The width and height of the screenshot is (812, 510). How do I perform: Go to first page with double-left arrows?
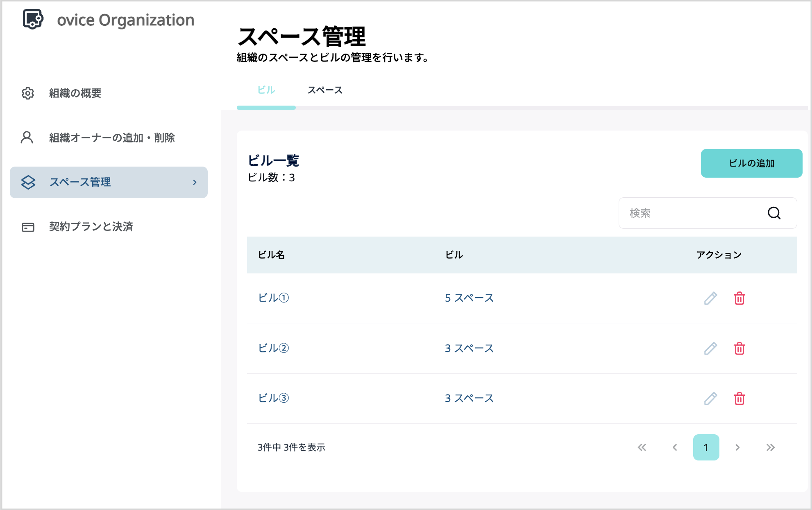(x=642, y=447)
